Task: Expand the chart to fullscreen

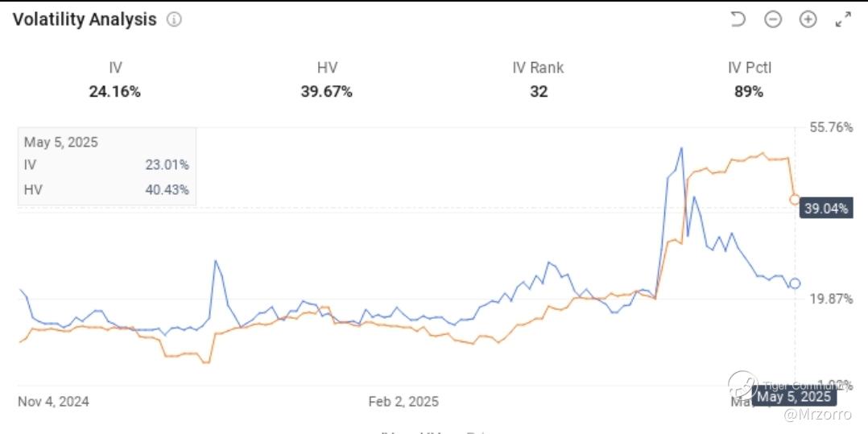Action: tap(843, 19)
